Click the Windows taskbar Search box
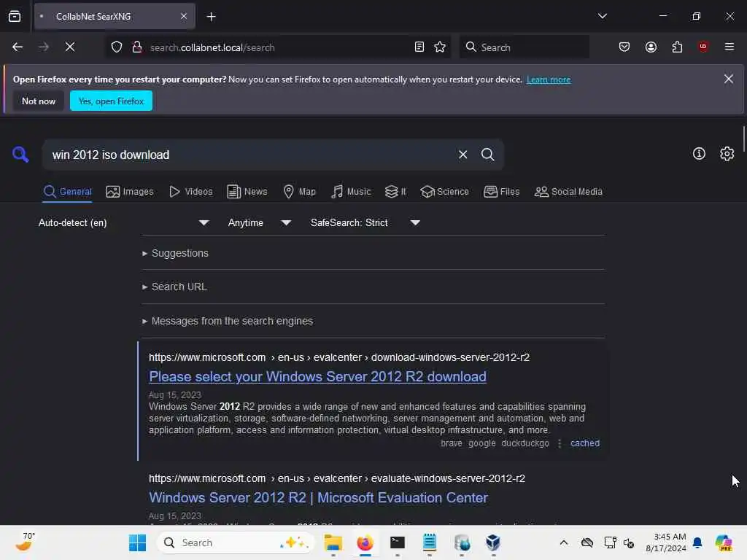Viewport: 747px width, 560px height. pyautogui.click(x=236, y=542)
